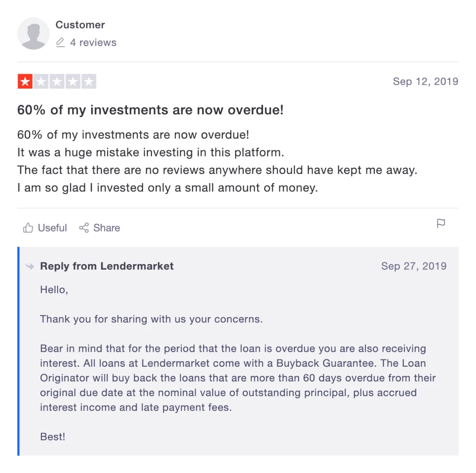476x473 pixels.
Task: Open the Customer reviewer name
Action: 80,25
